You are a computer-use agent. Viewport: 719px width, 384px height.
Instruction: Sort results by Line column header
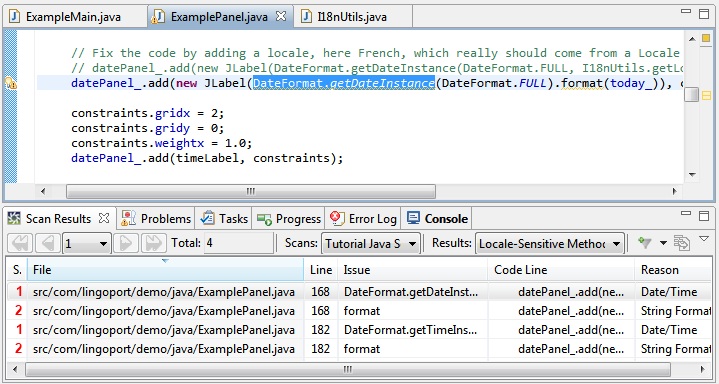321,270
